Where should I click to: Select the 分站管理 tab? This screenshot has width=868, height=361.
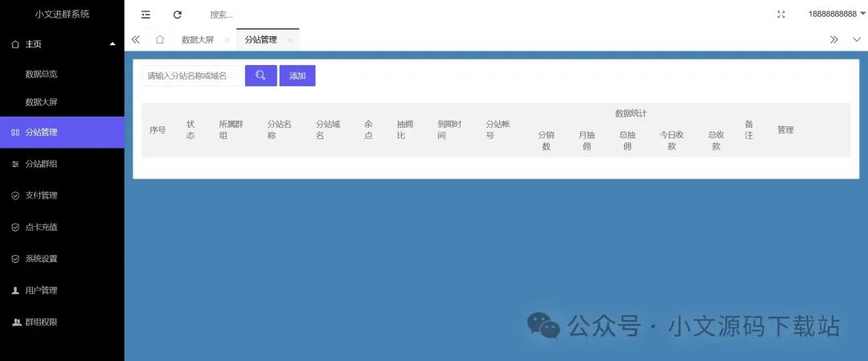tap(260, 40)
